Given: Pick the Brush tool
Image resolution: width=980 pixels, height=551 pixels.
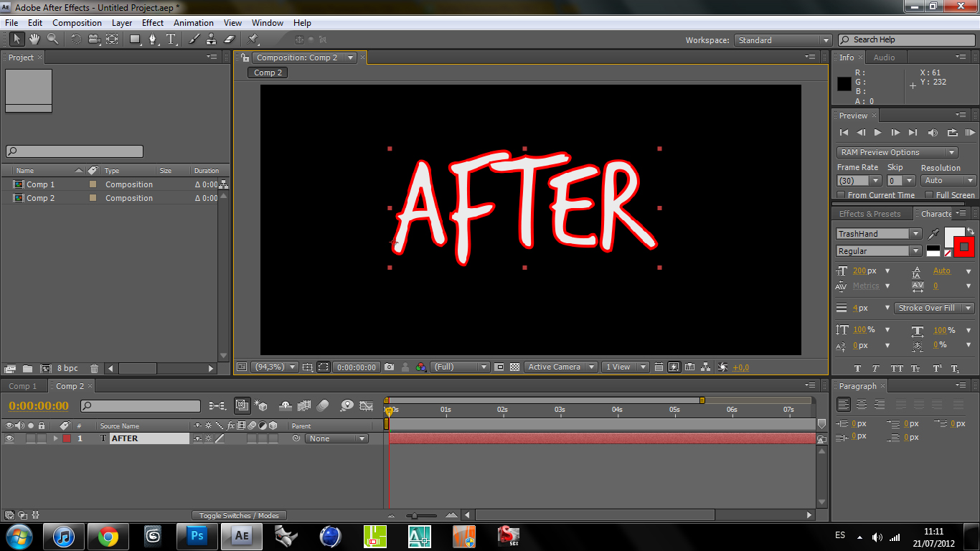Looking at the screenshot, I should [x=194, y=39].
